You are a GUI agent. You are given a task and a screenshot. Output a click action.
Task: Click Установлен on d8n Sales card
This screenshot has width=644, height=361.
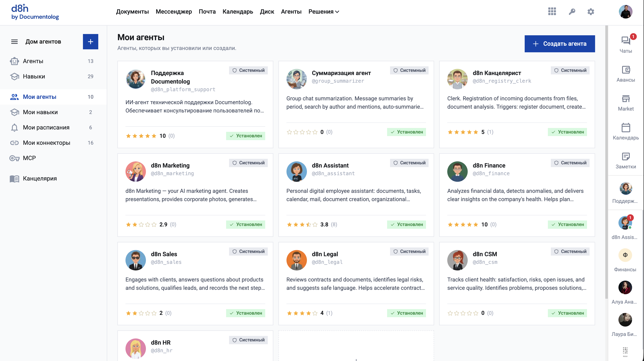pos(245,313)
